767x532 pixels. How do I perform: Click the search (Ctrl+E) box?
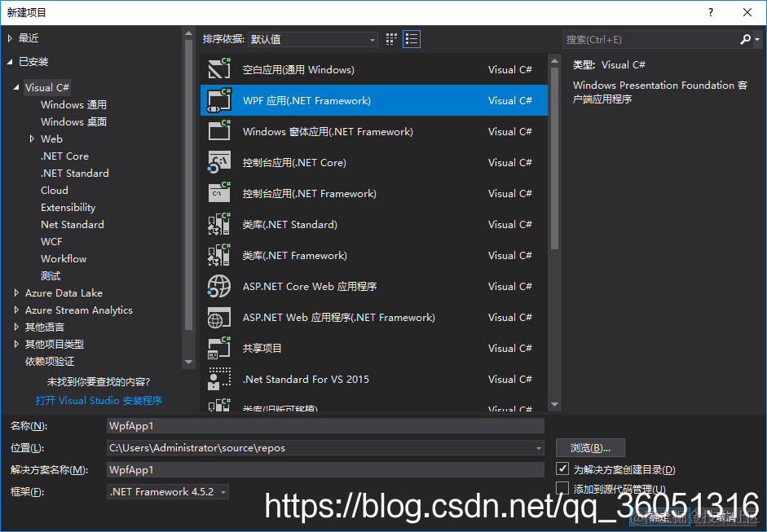650,39
